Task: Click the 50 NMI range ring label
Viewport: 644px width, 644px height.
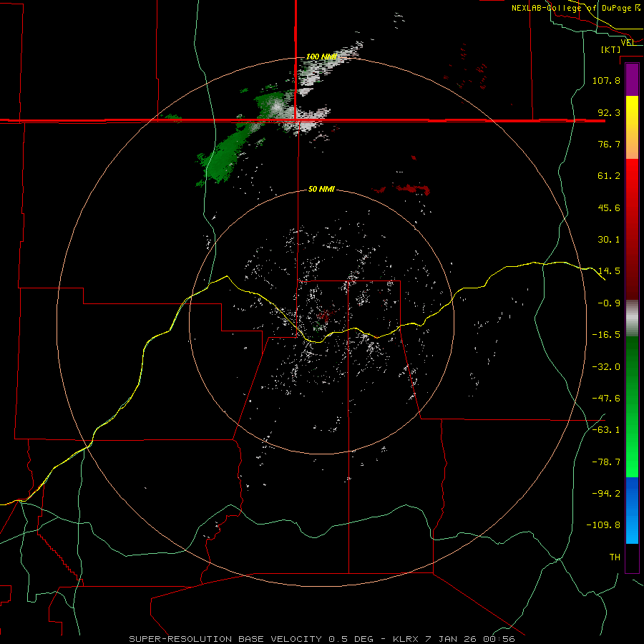Action: click(x=321, y=189)
